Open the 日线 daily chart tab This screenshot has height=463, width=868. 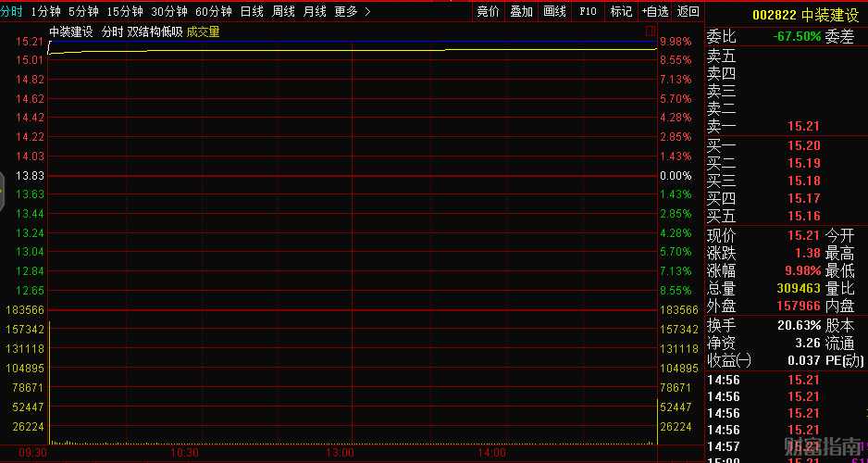click(x=252, y=11)
